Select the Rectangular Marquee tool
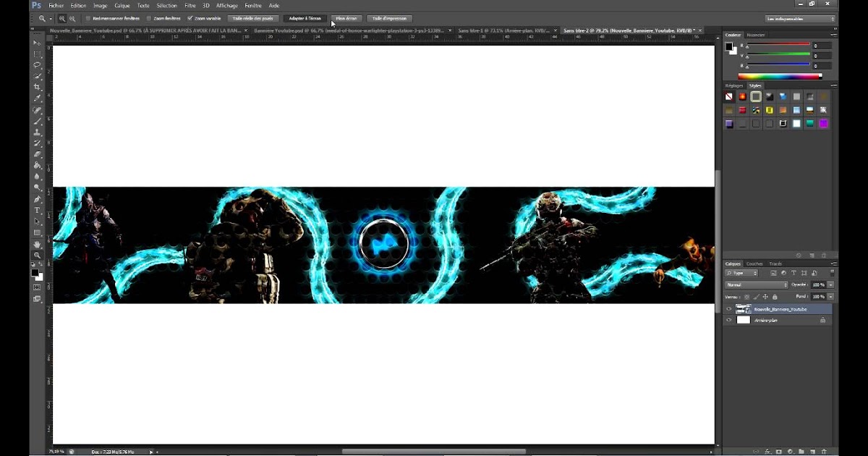This screenshot has width=868, height=456. pyautogui.click(x=38, y=54)
